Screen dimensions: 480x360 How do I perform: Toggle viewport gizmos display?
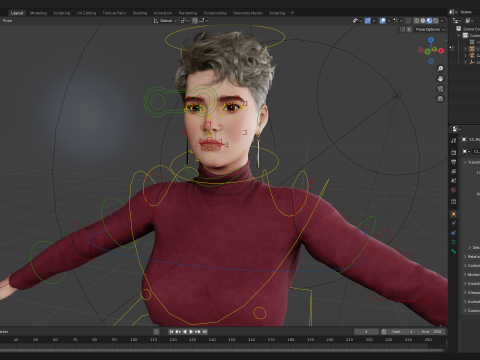368,21
